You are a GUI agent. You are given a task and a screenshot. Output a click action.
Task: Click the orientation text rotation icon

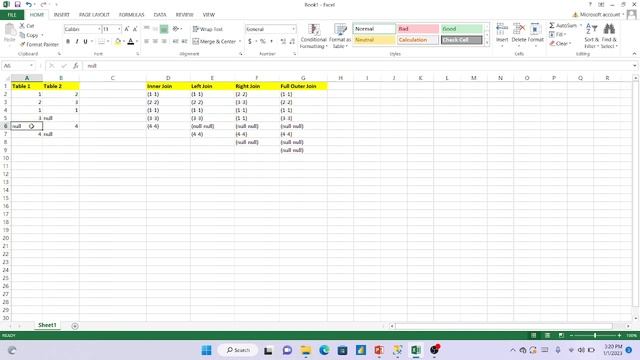(x=176, y=29)
